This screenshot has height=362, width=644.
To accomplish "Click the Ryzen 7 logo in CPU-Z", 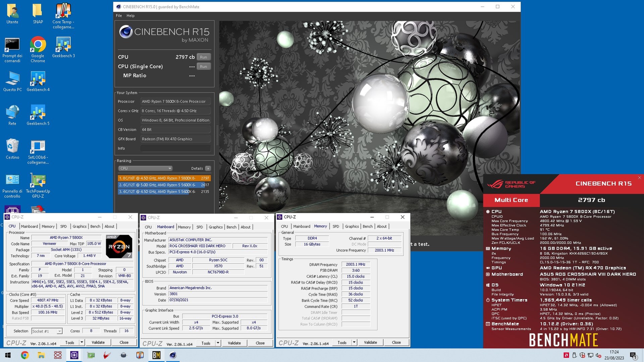I will pos(119,246).
